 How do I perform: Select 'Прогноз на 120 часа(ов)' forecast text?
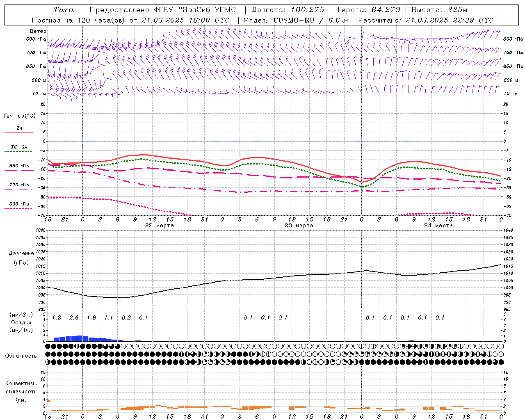(x=79, y=20)
